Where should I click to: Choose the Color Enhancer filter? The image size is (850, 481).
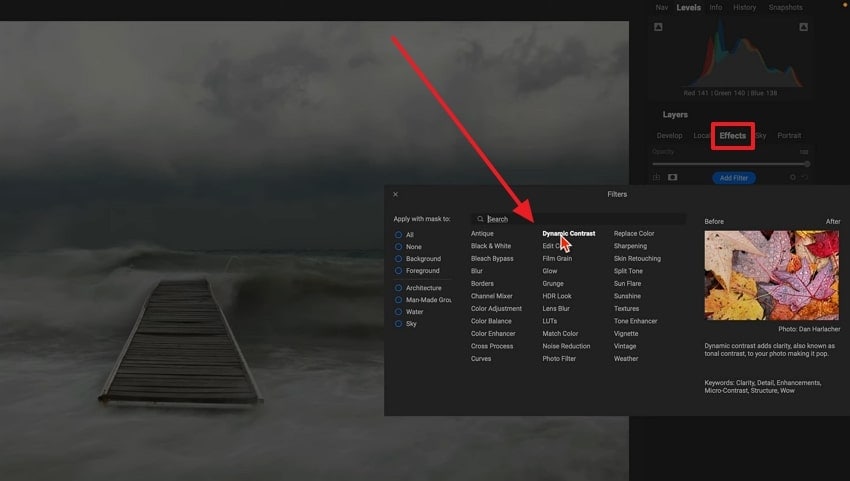click(x=493, y=334)
